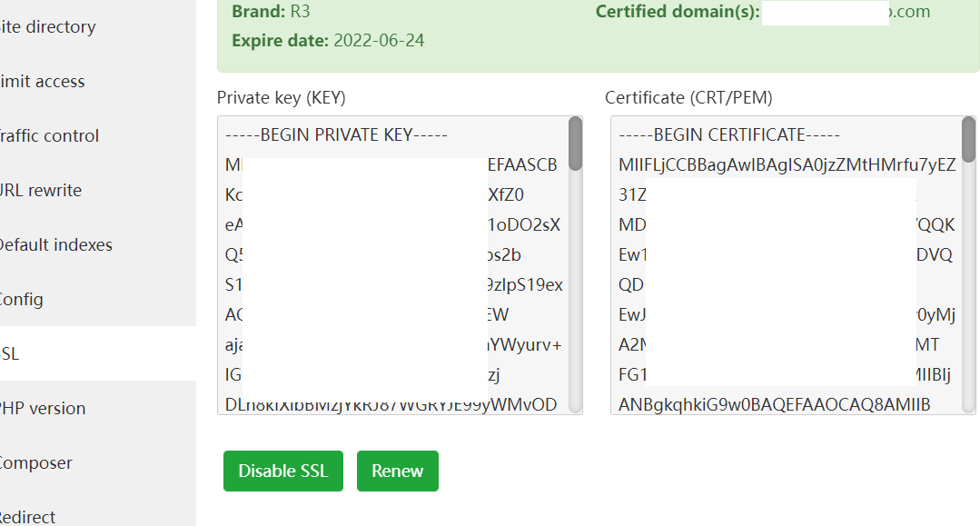Viewport: 980px width, 526px height.
Task: Click the Certified domain(s) label
Action: tap(677, 12)
